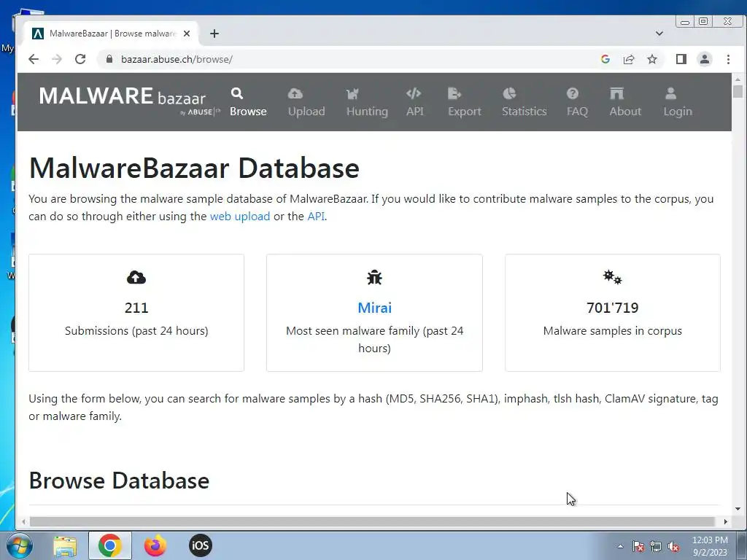Click the MALWARE bazaar logo
Screen dimensions: 747x560
click(128, 101)
